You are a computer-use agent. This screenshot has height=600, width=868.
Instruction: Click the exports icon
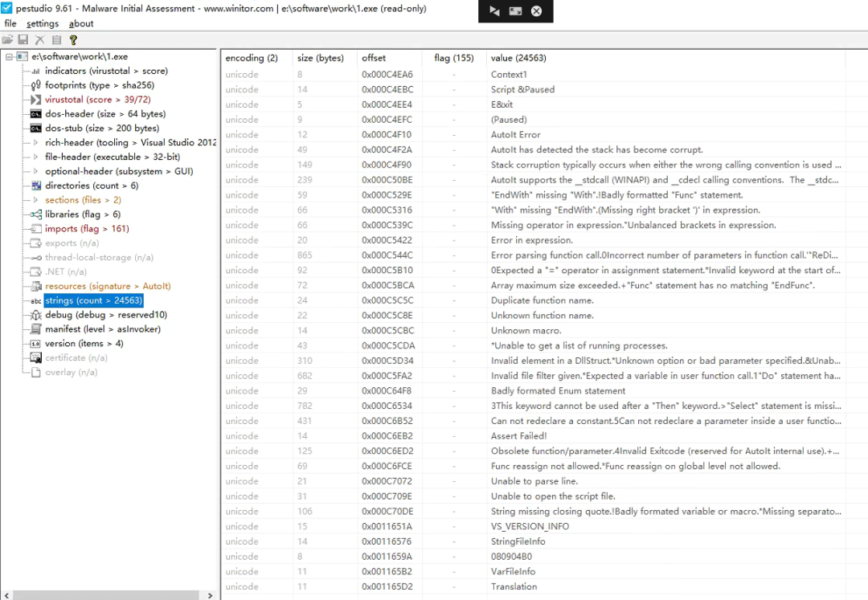coord(36,243)
